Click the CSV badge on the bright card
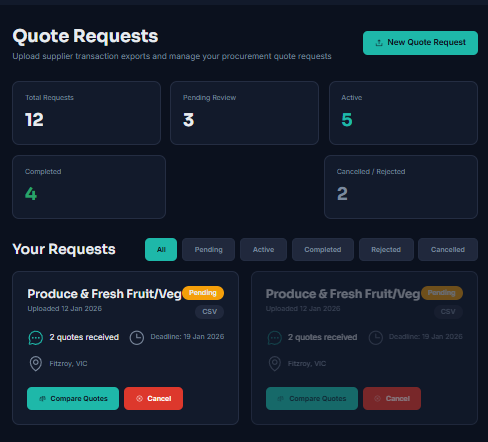 [210, 312]
